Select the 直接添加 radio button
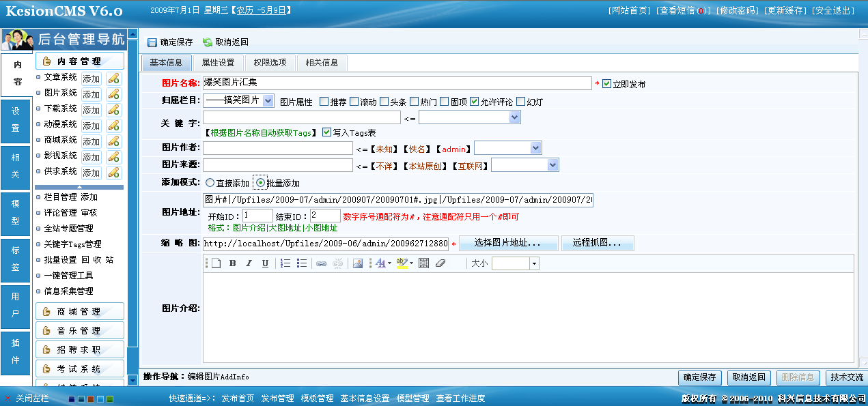The width and height of the screenshot is (868, 406). click(x=210, y=183)
